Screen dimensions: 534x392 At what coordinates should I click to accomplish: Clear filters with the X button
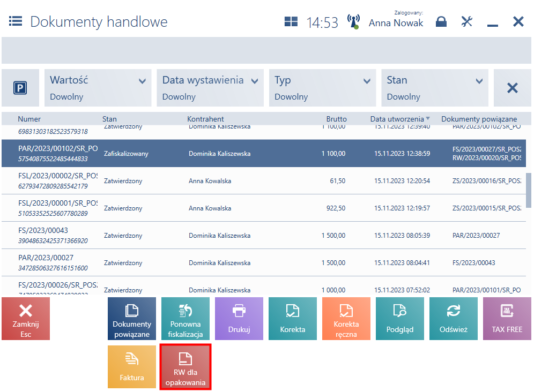click(x=512, y=88)
